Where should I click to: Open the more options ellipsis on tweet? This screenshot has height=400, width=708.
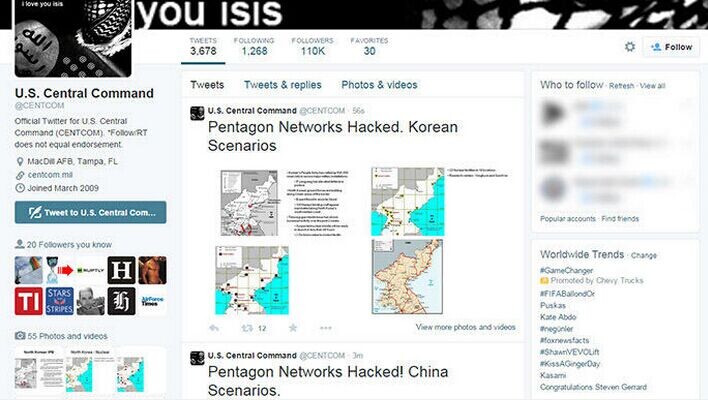click(326, 328)
